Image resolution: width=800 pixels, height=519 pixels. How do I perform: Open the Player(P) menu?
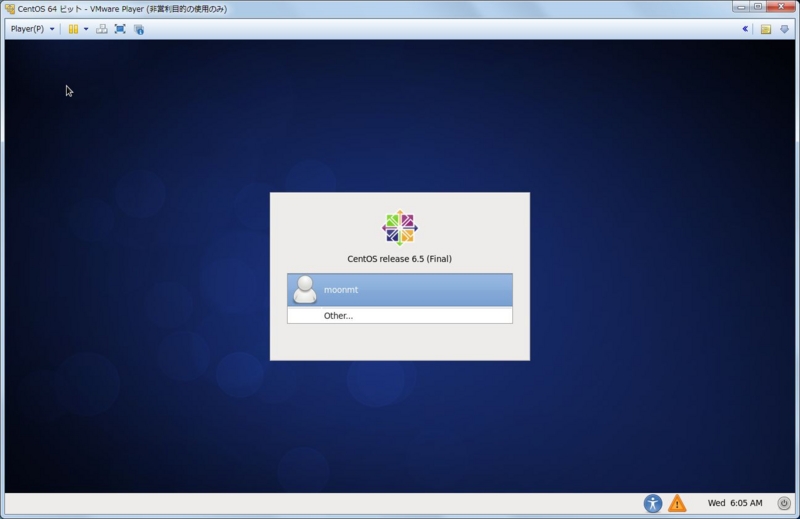tap(32, 29)
